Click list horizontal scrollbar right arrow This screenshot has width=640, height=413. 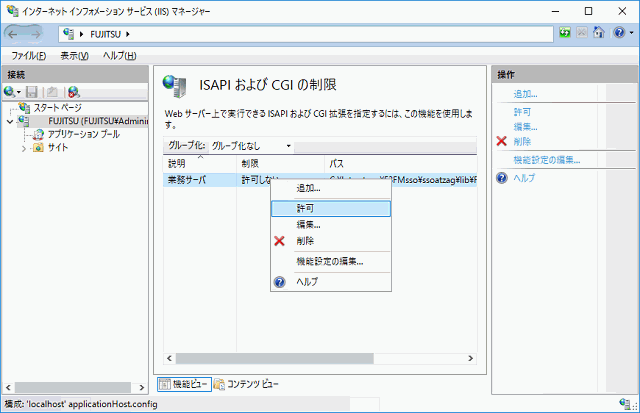(471, 358)
